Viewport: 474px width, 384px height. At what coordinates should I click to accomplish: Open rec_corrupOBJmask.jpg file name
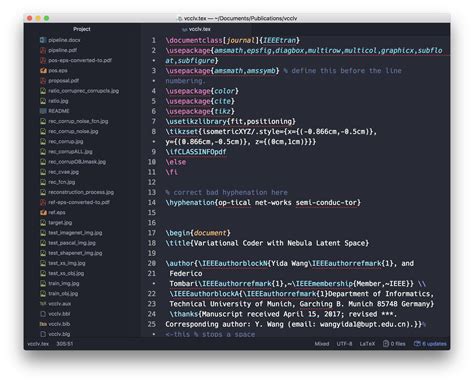tap(77, 162)
